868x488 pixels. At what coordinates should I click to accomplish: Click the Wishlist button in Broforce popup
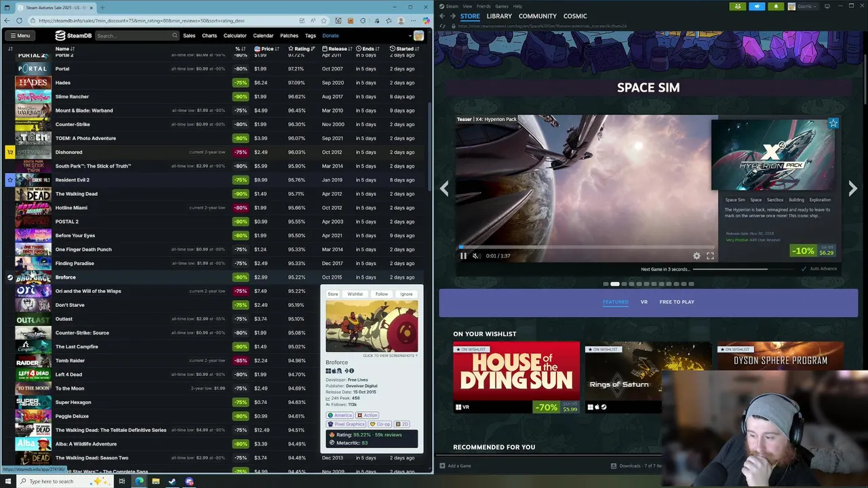coord(355,294)
